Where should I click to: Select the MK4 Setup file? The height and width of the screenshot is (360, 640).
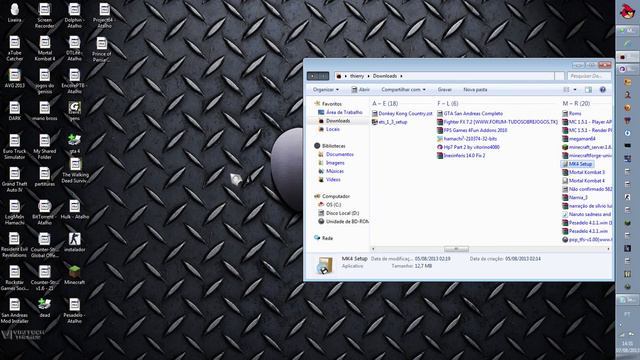pos(577,164)
